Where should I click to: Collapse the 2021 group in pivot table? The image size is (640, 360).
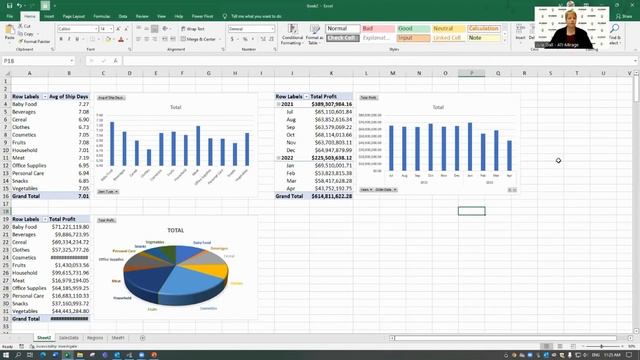pyautogui.click(x=279, y=104)
